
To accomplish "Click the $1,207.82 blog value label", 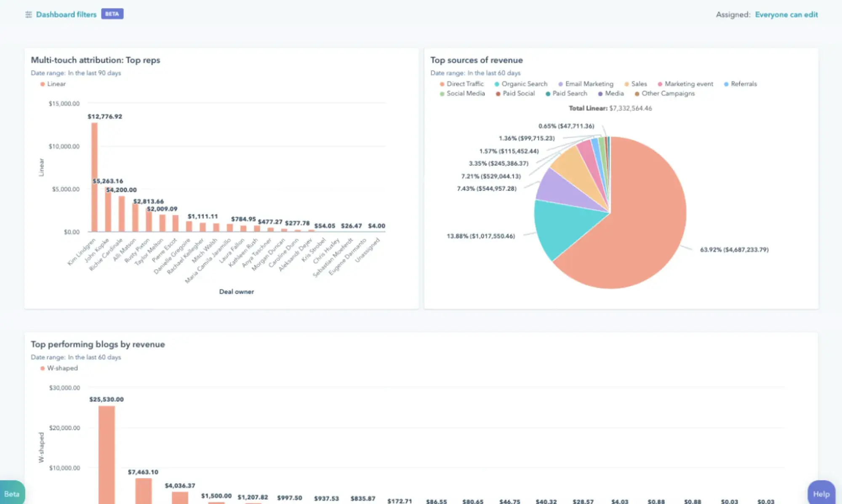I will [x=253, y=497].
